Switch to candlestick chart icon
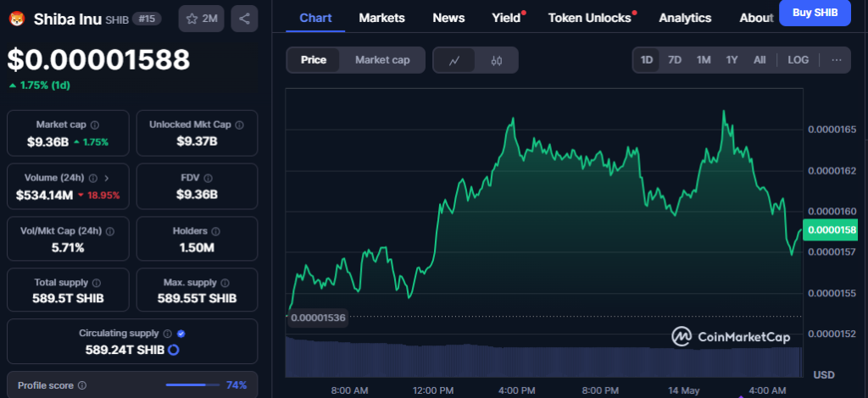868x398 pixels. click(x=496, y=60)
